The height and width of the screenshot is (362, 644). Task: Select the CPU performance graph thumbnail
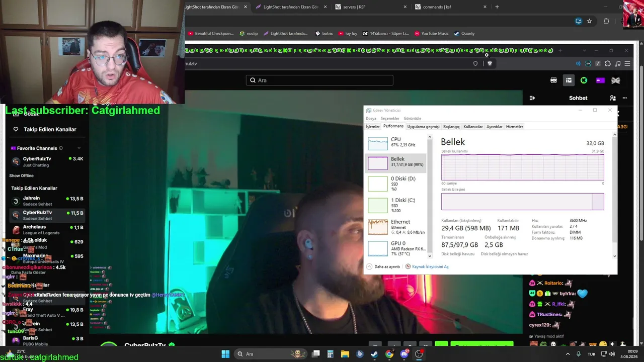pyautogui.click(x=378, y=143)
